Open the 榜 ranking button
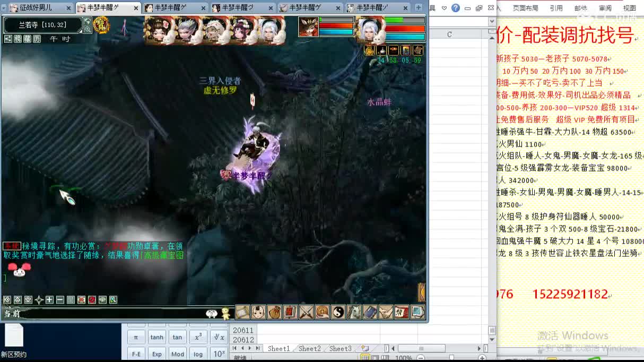 18,39
